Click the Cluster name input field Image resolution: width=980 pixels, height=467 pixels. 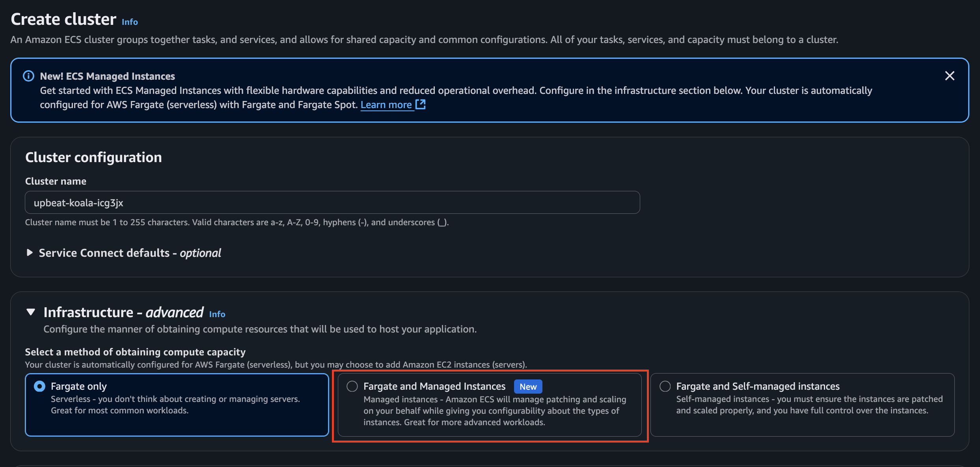(332, 202)
